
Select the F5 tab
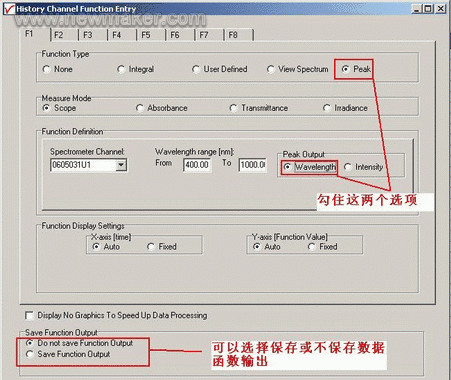tap(151, 35)
